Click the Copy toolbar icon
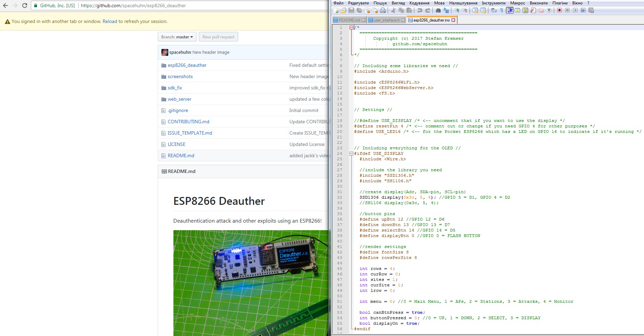The width and height of the screenshot is (644, 336). 401,10
